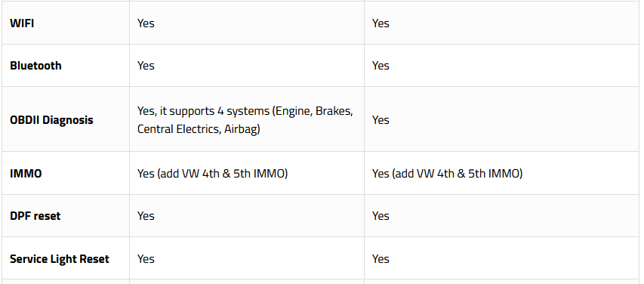Click OBDII Diagnosis Yes in the second column

click(381, 120)
